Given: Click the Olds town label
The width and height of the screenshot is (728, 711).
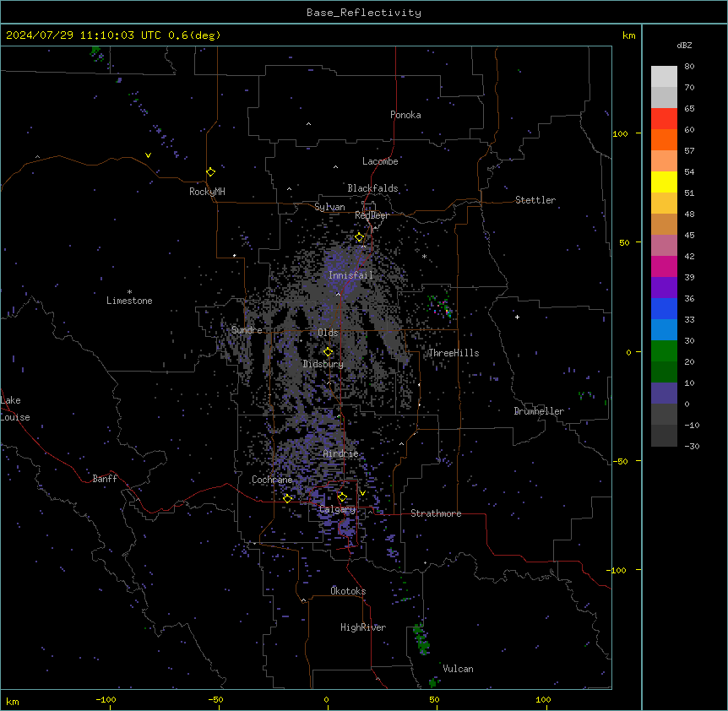Looking at the screenshot, I should click(x=328, y=333).
